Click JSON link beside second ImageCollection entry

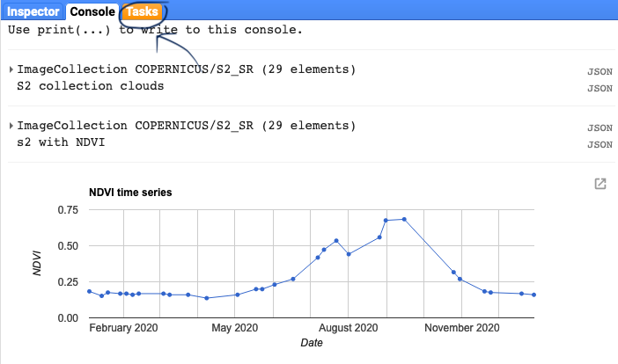tap(600, 128)
